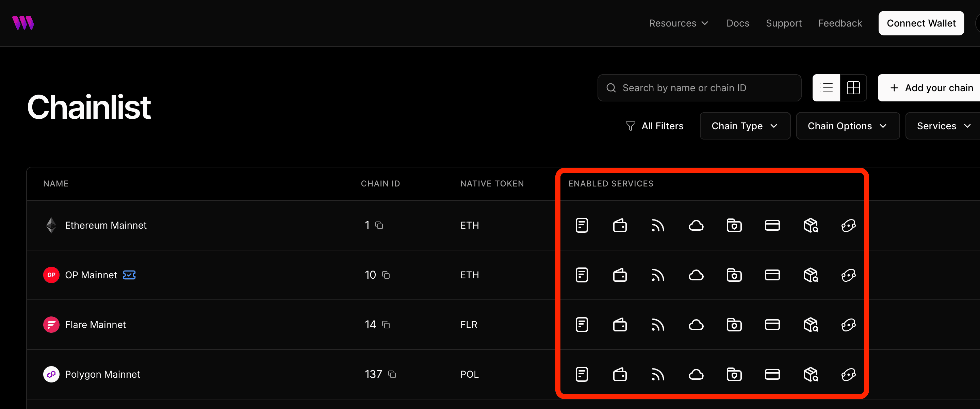This screenshot has width=980, height=409.
Task: Click the blue verified ticket badge beside OP Mainnet
Action: point(129,275)
